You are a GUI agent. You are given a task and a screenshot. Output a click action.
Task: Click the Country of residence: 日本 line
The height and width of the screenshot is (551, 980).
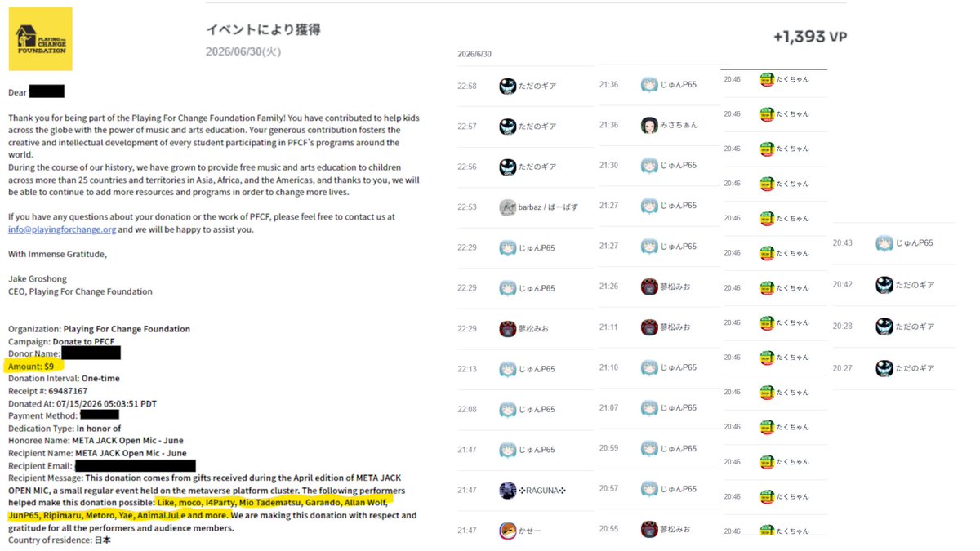coord(60,540)
